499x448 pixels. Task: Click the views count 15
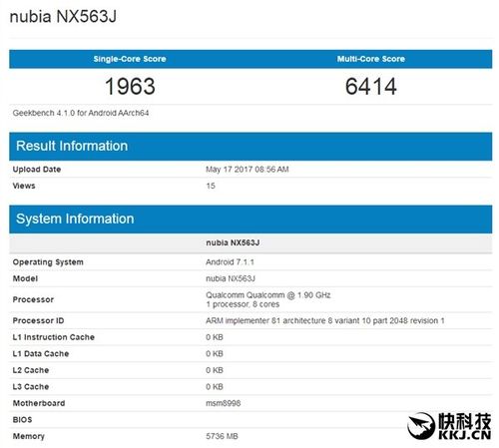tap(211, 186)
